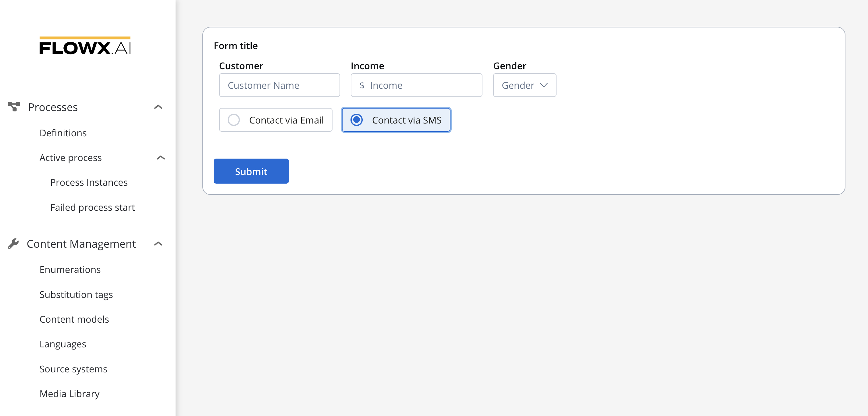868x416 pixels.
Task: Click the Income field label
Action: pos(367,66)
